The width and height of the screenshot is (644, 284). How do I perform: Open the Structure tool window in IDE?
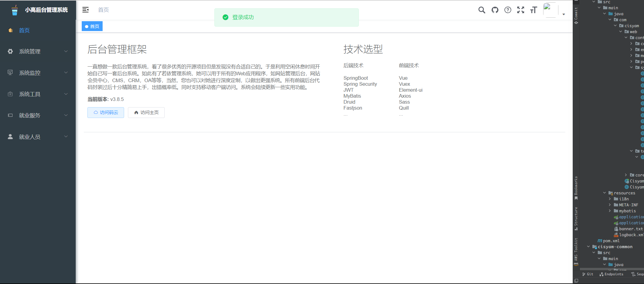click(x=576, y=219)
